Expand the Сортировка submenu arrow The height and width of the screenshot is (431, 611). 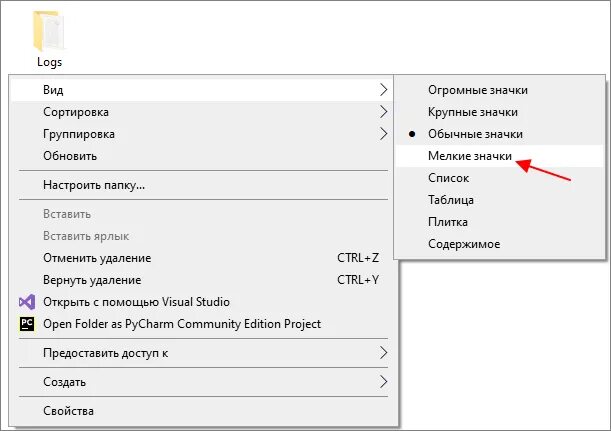pos(384,112)
